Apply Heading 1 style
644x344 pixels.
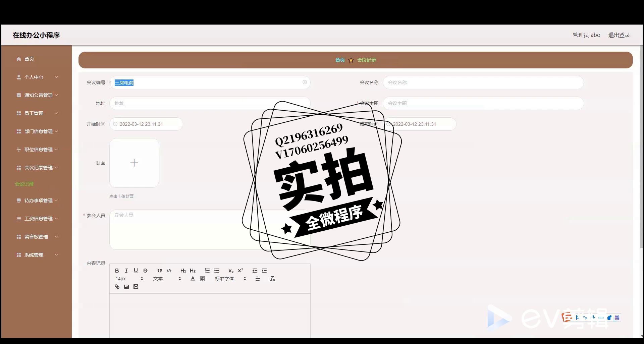point(183,271)
